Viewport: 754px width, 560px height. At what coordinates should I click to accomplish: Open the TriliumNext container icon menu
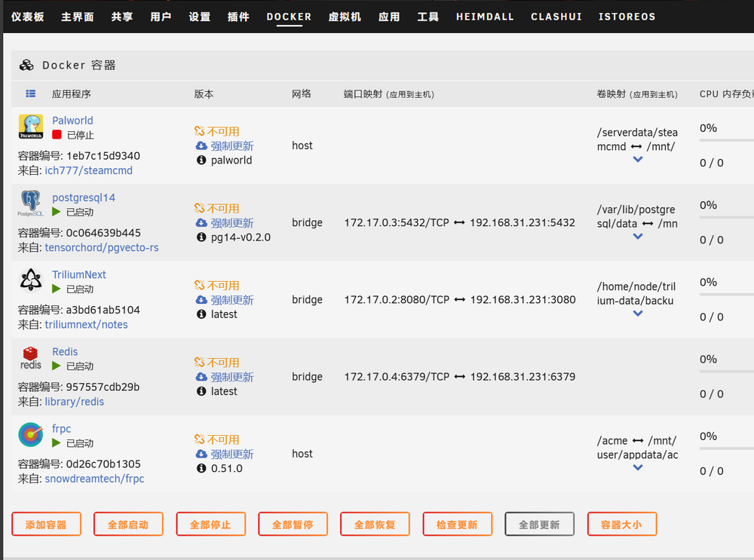pyautogui.click(x=31, y=280)
